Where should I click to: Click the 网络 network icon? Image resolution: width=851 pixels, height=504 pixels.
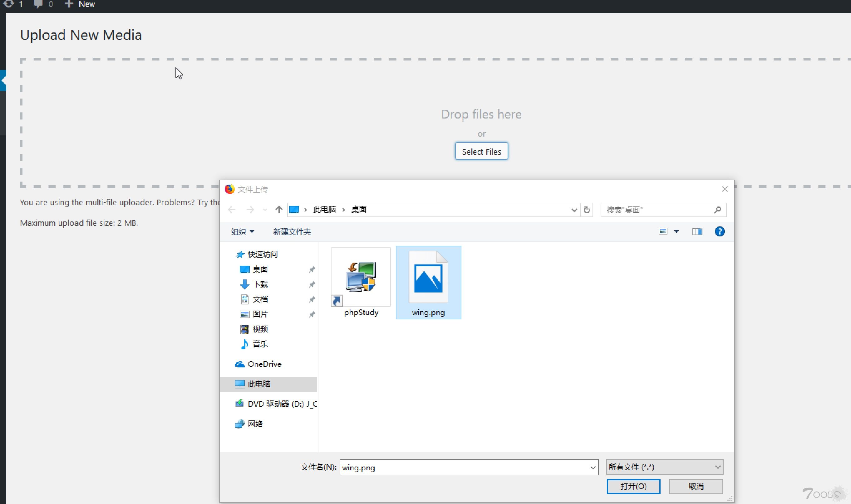click(x=240, y=424)
